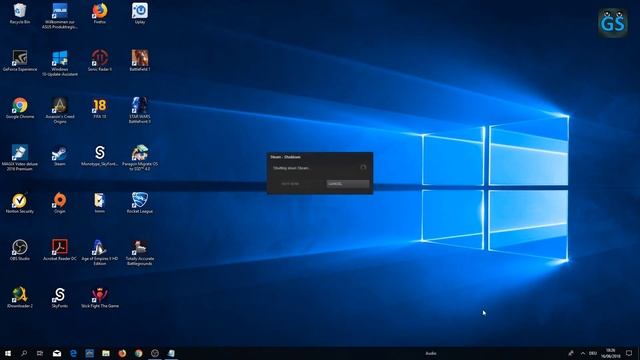Open the ASUS product registration shortcut
Screen dimensions: 640x360
tap(60, 16)
